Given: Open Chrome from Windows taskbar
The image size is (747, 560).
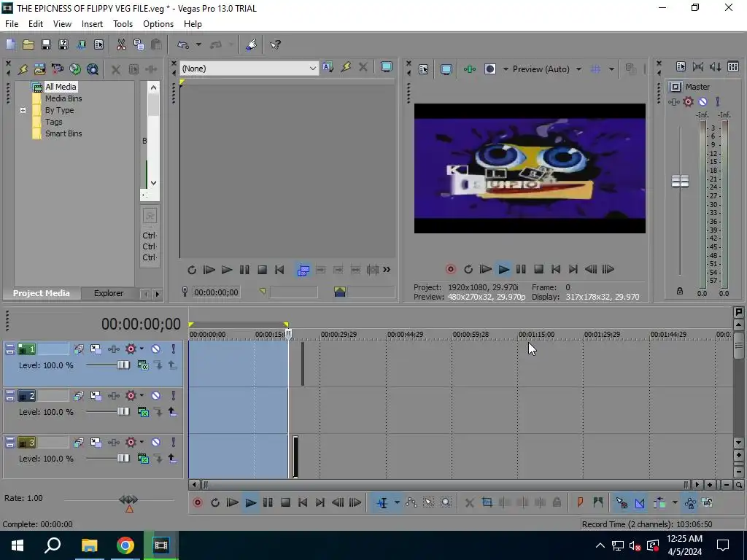Looking at the screenshot, I should coord(125,545).
